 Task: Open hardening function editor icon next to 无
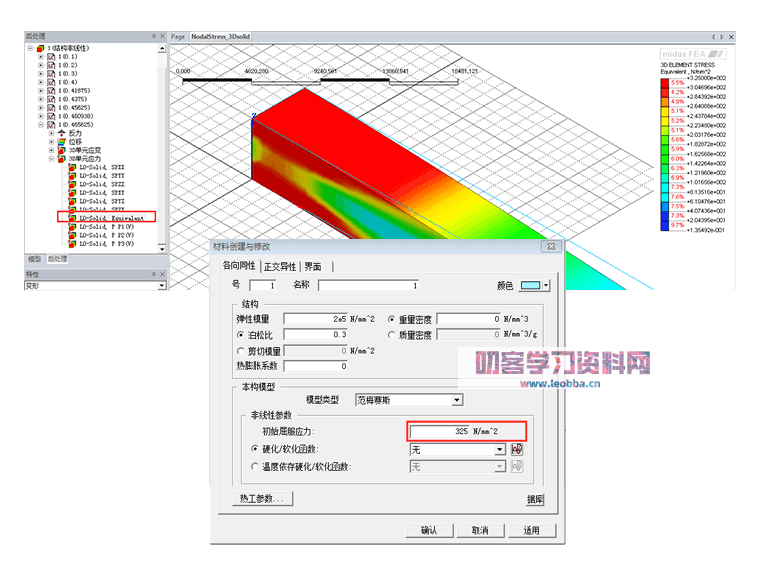517,449
